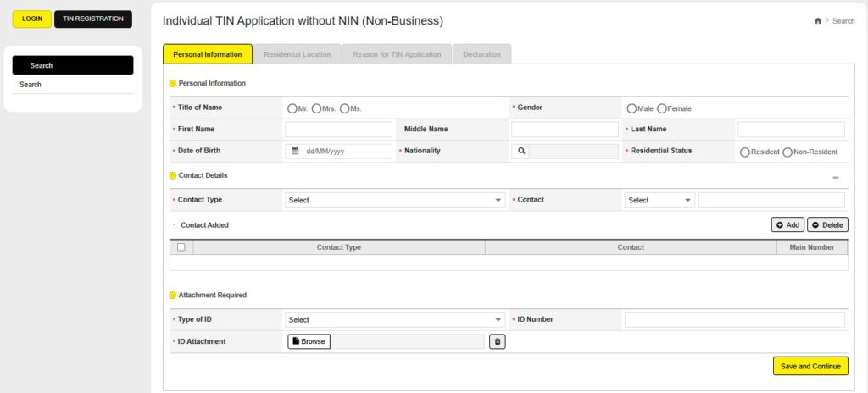Click the Contact Added label
The height and width of the screenshot is (393, 868).
point(204,225)
